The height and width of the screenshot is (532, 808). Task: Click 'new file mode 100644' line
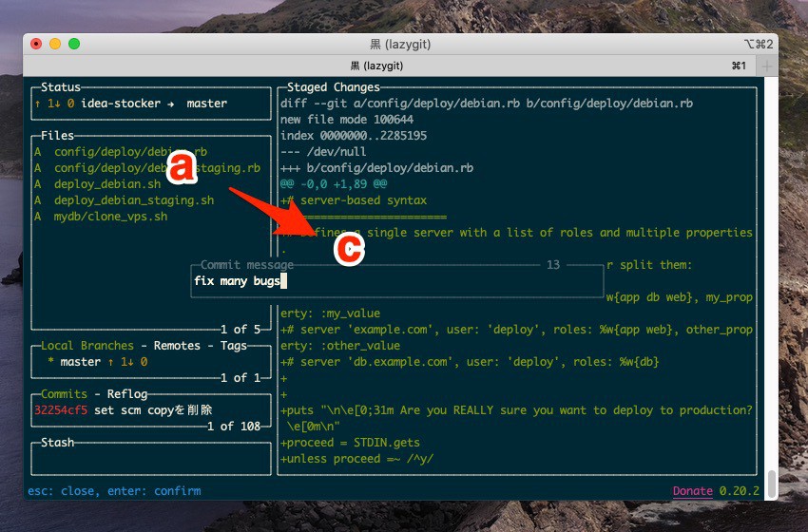tap(347, 120)
